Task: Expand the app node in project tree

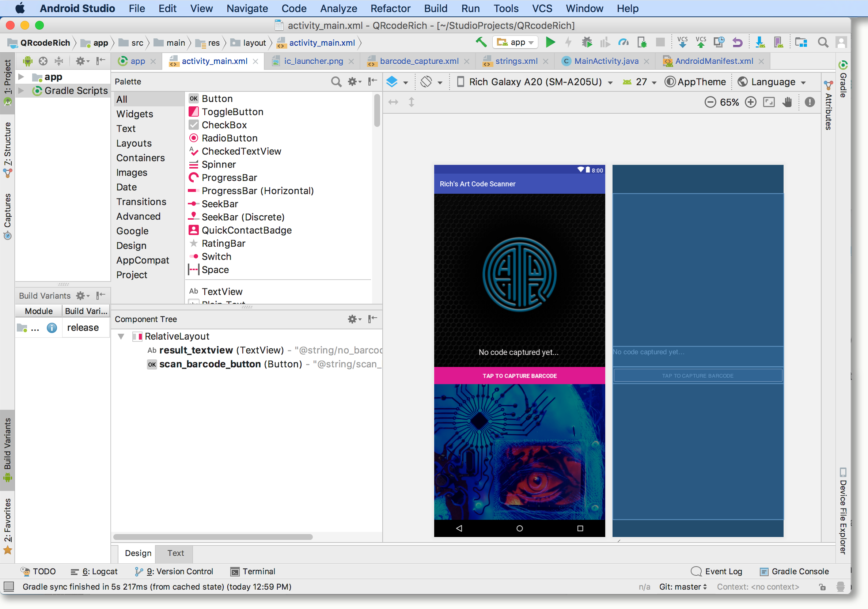Action: pos(21,77)
